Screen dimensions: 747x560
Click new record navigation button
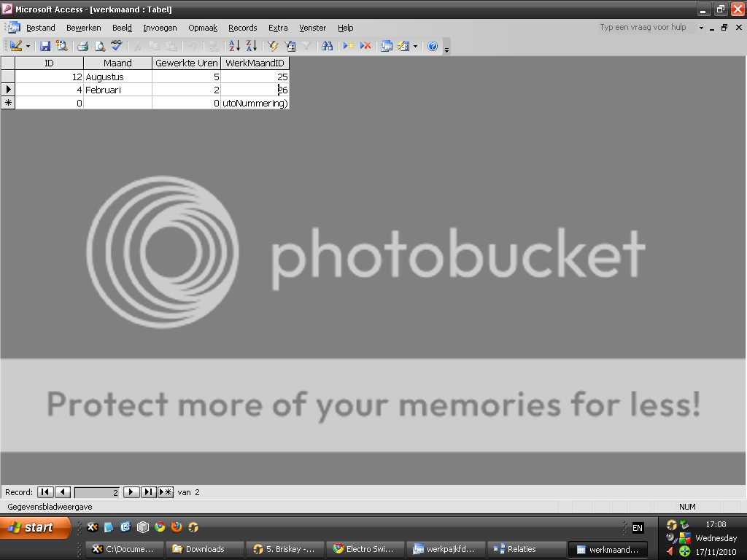[166, 492]
